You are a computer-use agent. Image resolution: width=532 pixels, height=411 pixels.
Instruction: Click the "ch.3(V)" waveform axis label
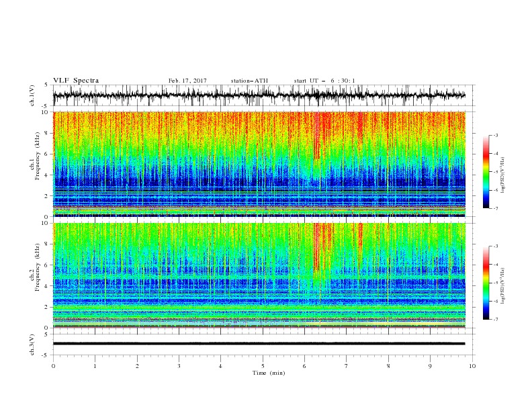click(x=32, y=345)
